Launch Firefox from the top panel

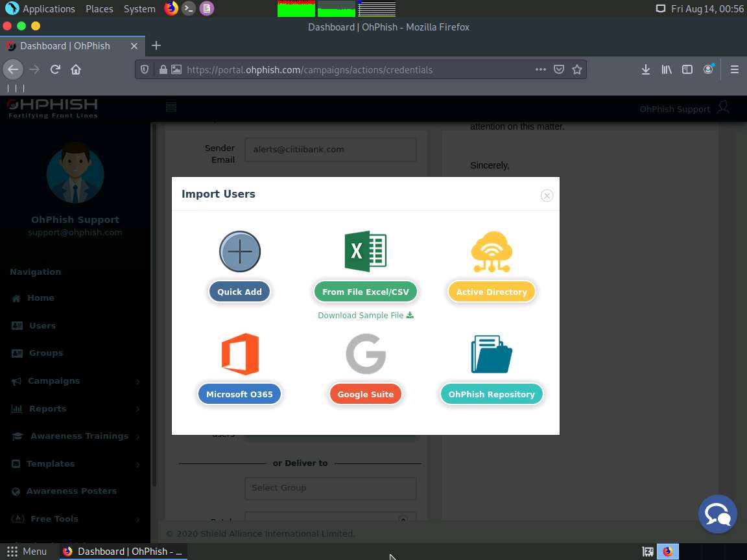click(171, 8)
